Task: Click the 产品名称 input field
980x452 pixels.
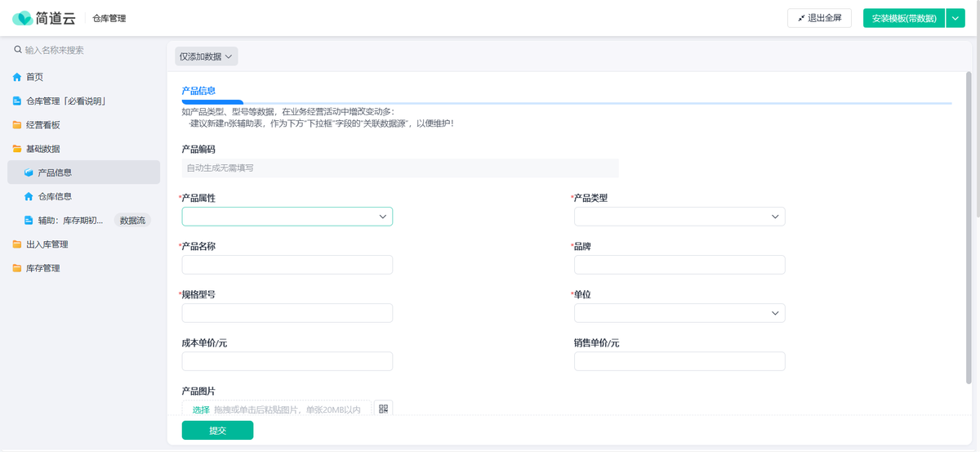Action: click(x=287, y=265)
